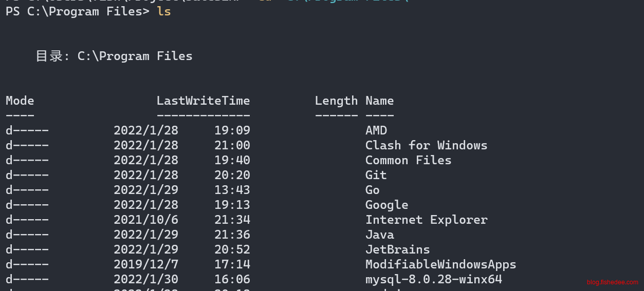Click the Java directory name

click(379, 235)
